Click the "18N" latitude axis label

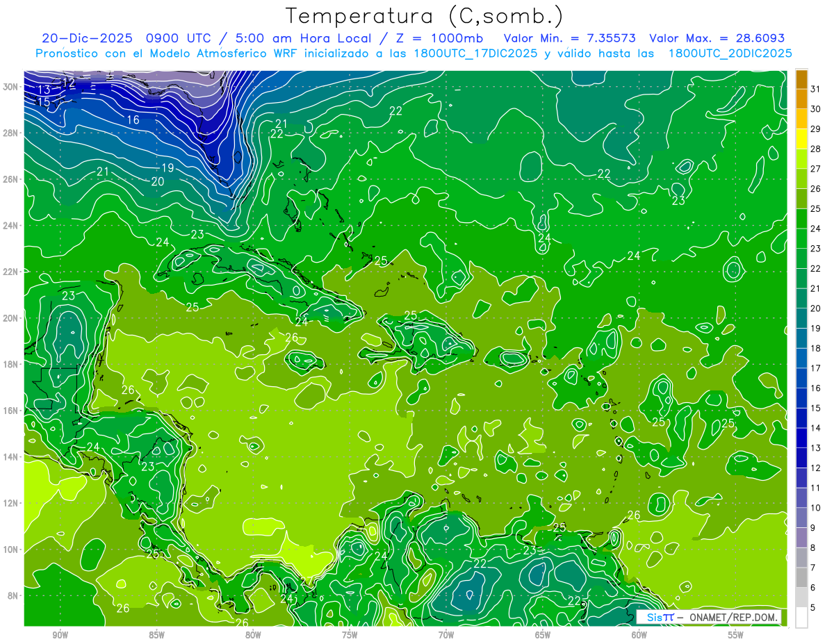[x=11, y=364]
